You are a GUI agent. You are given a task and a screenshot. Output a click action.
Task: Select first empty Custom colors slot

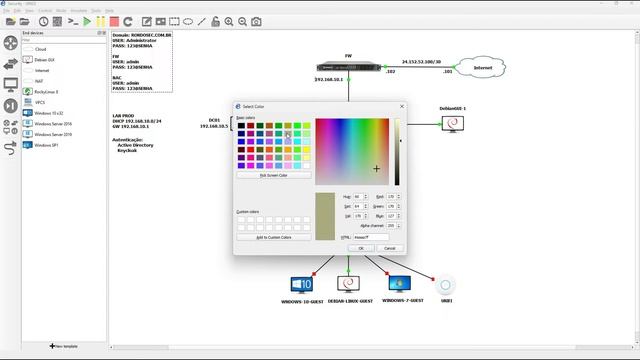[x=241, y=220]
